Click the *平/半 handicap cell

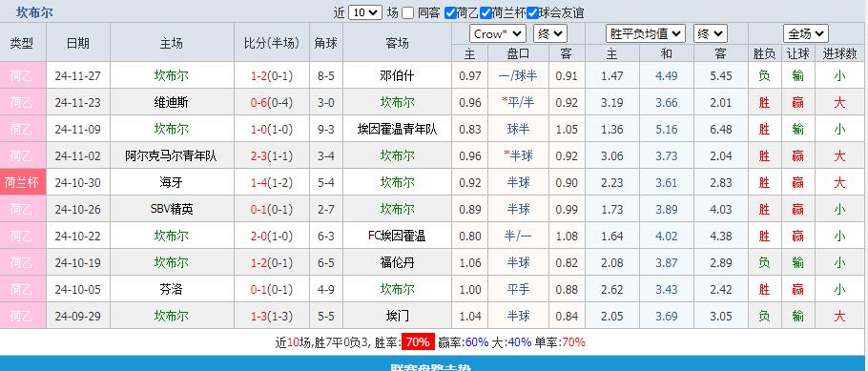point(518,102)
